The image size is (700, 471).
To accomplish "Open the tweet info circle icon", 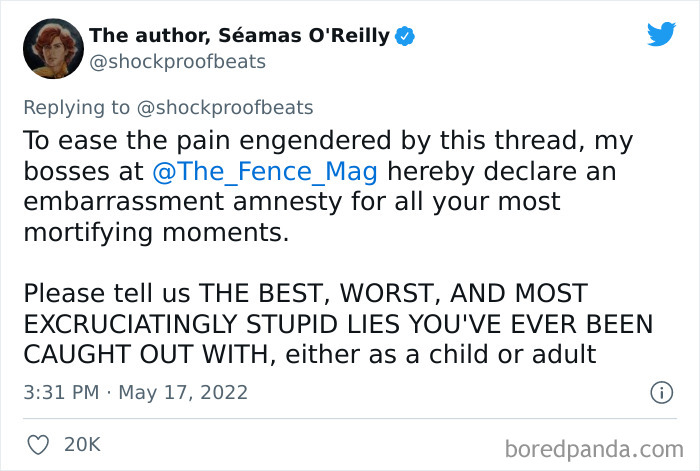I will [660, 393].
